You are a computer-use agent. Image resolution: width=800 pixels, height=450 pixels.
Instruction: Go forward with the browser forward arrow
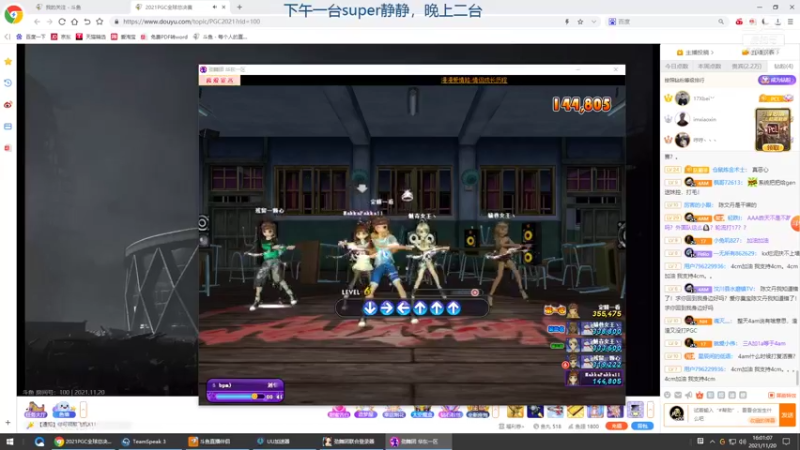pos(49,21)
